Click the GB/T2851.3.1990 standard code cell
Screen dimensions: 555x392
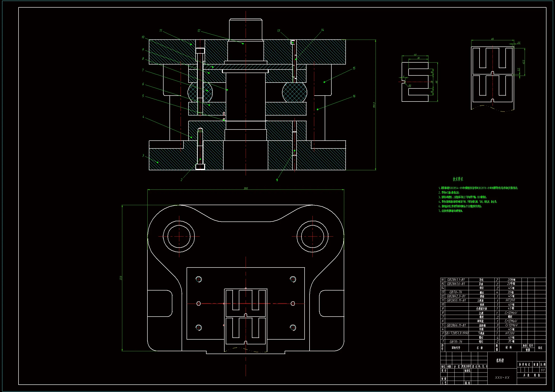457,333
